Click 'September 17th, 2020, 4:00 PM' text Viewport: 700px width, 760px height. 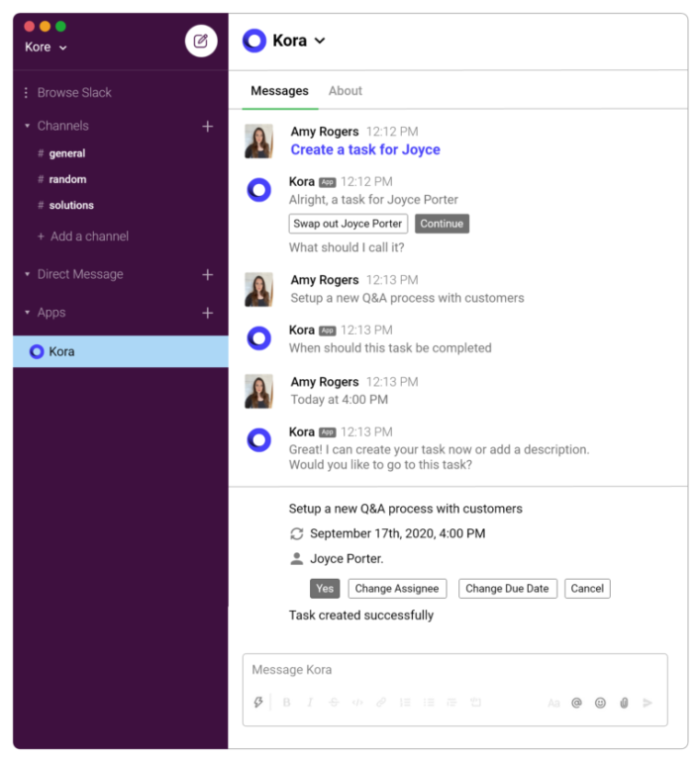(x=398, y=533)
